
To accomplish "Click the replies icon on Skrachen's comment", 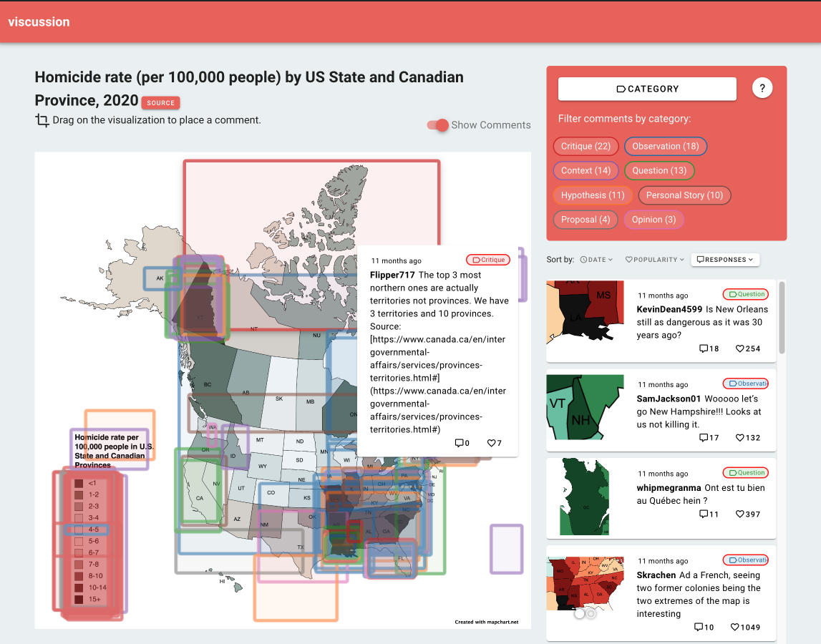I will tap(699, 628).
